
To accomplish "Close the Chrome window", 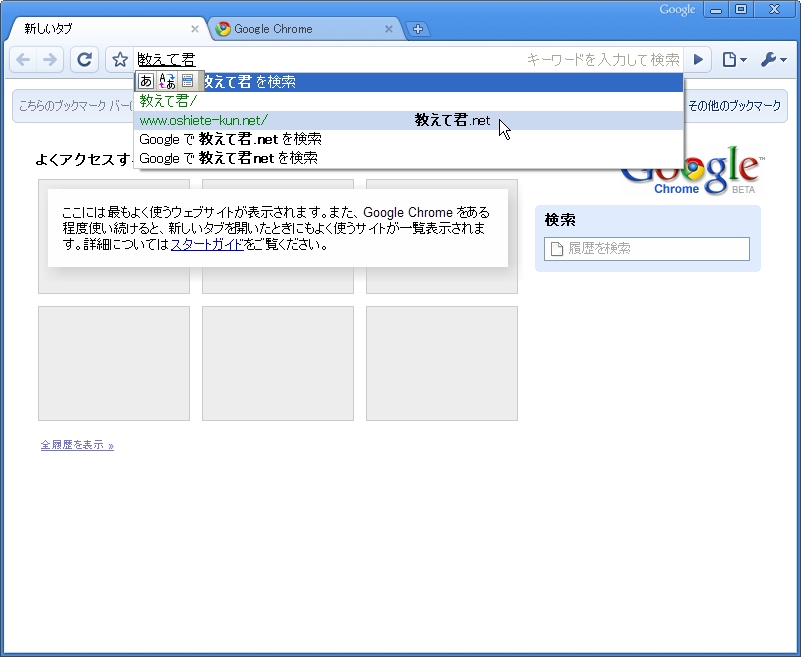I will click(774, 9).
